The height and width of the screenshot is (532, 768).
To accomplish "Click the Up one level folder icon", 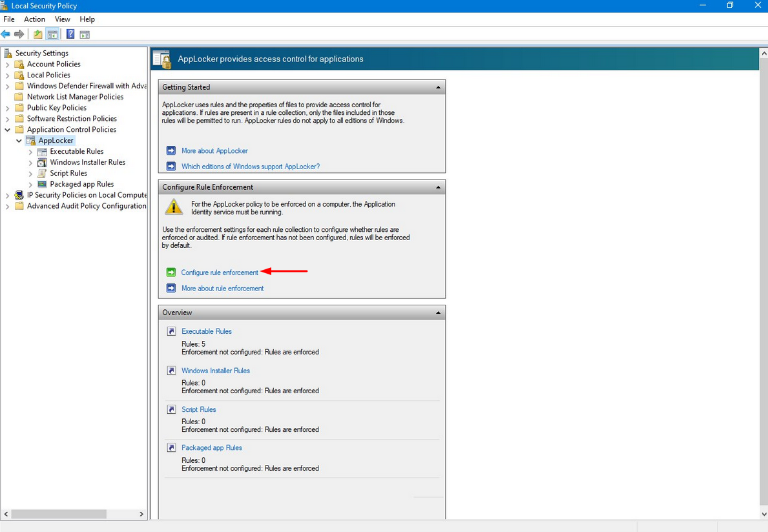I will [x=38, y=34].
